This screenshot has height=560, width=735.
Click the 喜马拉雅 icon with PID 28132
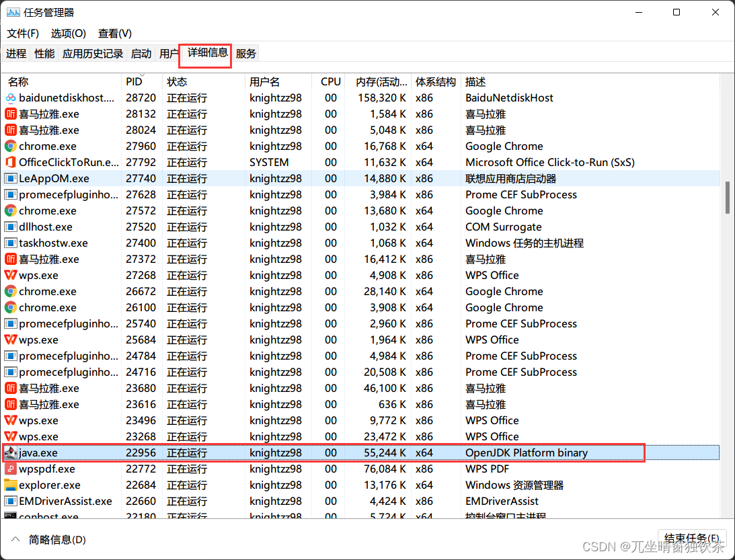[10, 114]
